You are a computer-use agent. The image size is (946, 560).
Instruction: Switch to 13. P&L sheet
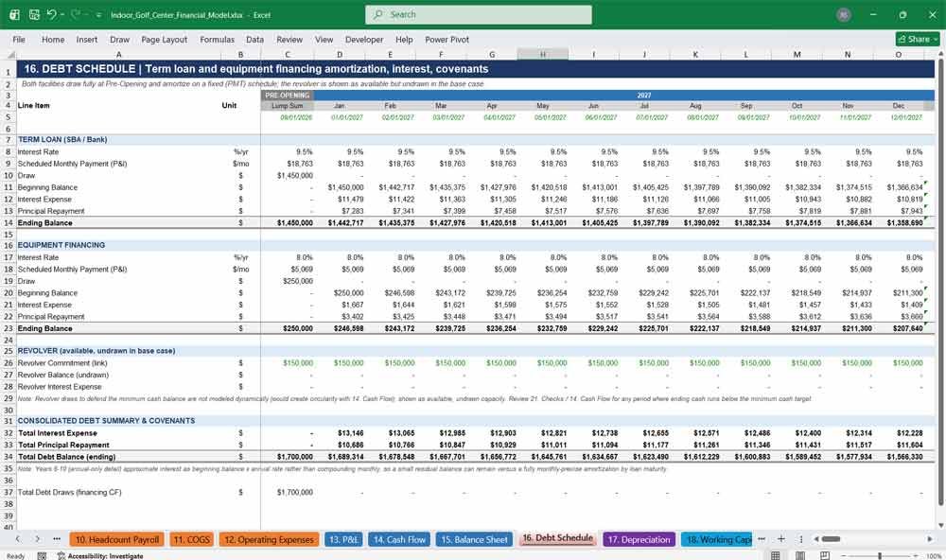pos(344,539)
